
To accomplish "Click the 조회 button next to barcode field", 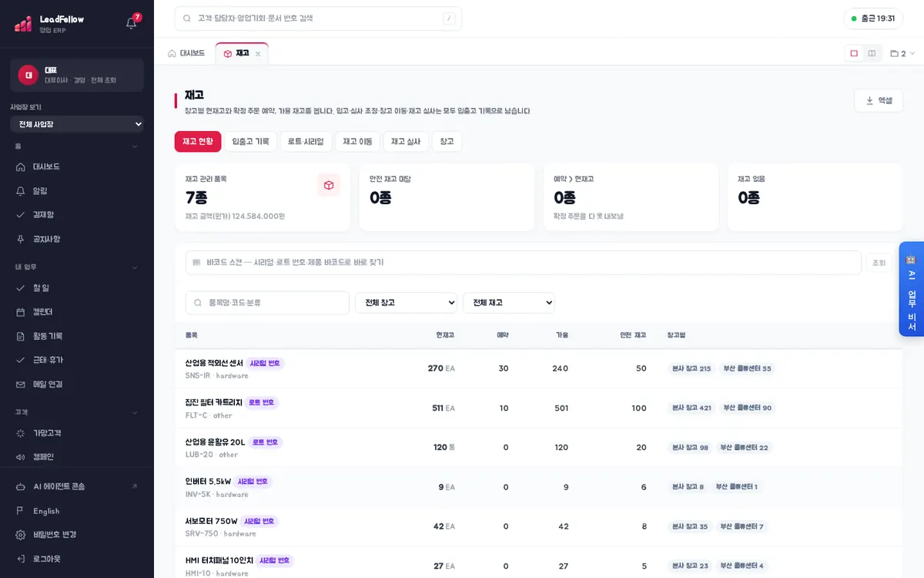I will point(879,263).
